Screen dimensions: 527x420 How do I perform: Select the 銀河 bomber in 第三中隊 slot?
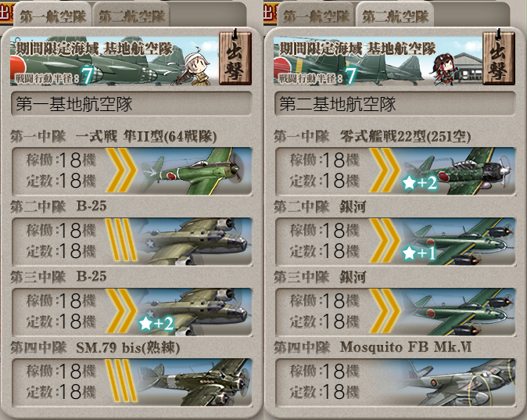pos(457,312)
